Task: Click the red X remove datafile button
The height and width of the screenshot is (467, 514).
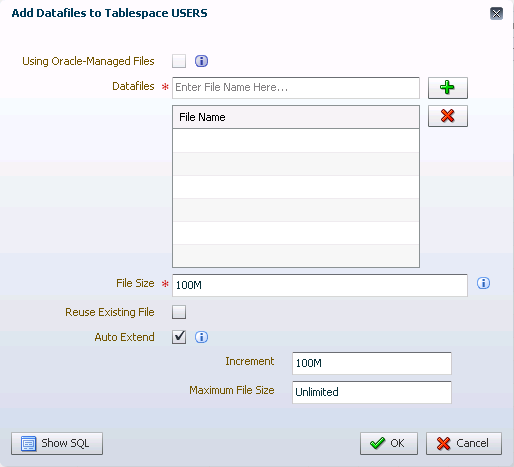Action: (448, 116)
